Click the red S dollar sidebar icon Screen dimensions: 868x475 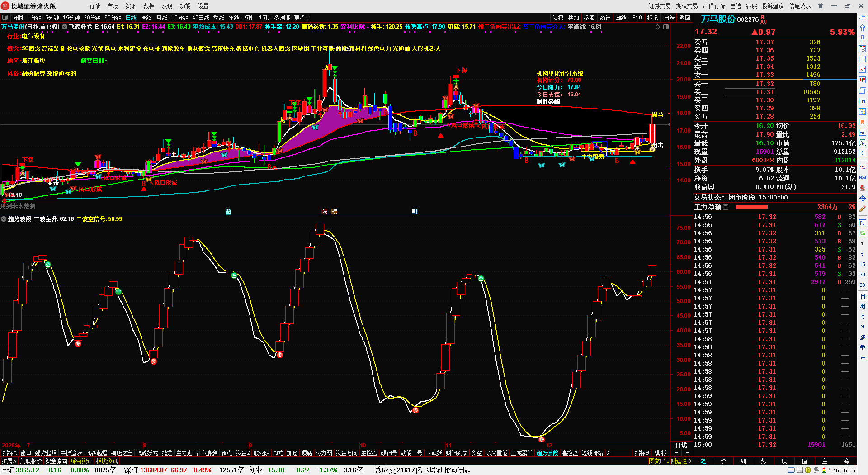[x=863, y=188]
